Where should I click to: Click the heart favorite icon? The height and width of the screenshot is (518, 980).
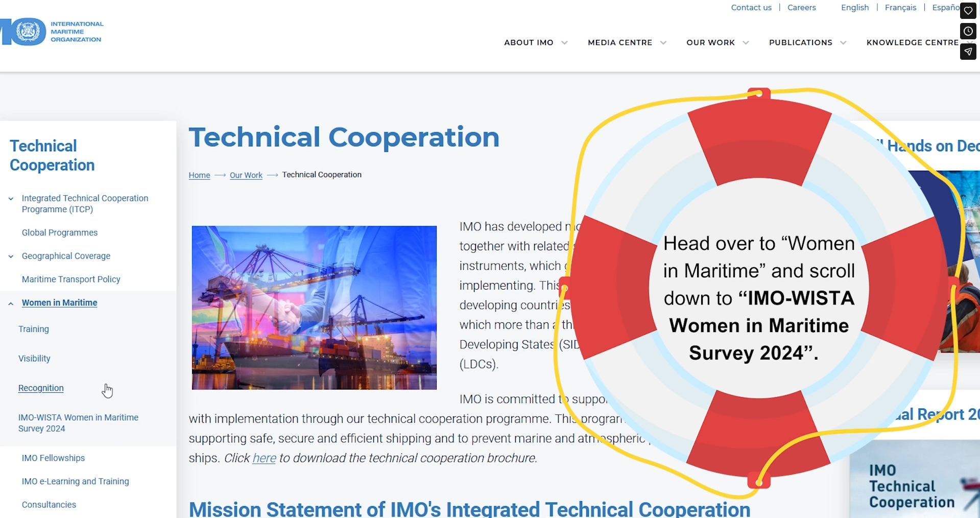pyautogui.click(x=968, y=11)
